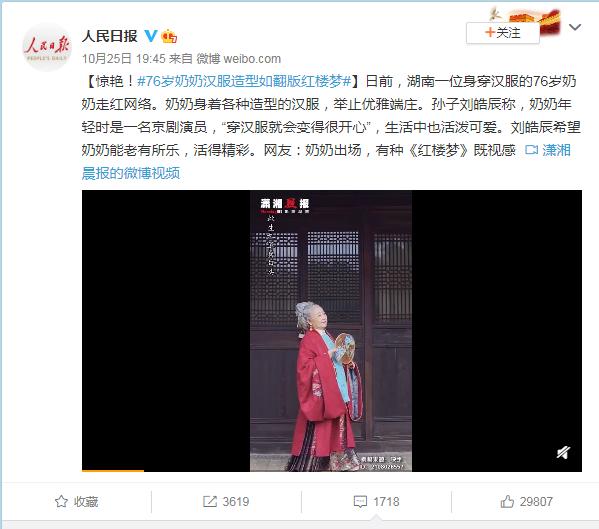Viewport: 599px width, 529px height.
Task: Click the repost count 3619
Action: coord(236,501)
